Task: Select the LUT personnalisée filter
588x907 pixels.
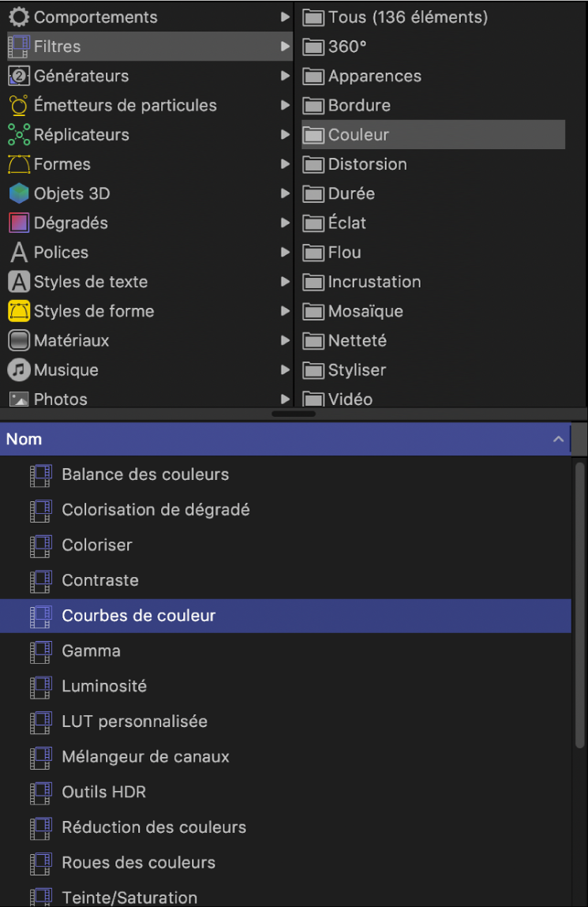Action: click(134, 721)
